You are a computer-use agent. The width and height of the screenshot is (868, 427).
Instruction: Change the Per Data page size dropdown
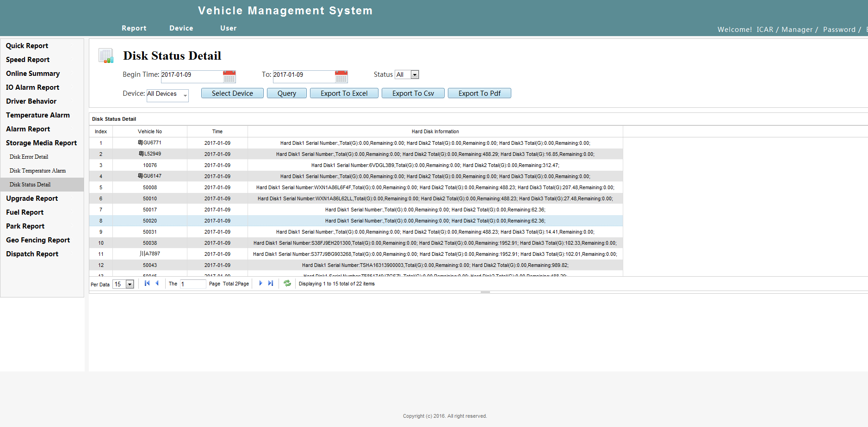coord(130,285)
